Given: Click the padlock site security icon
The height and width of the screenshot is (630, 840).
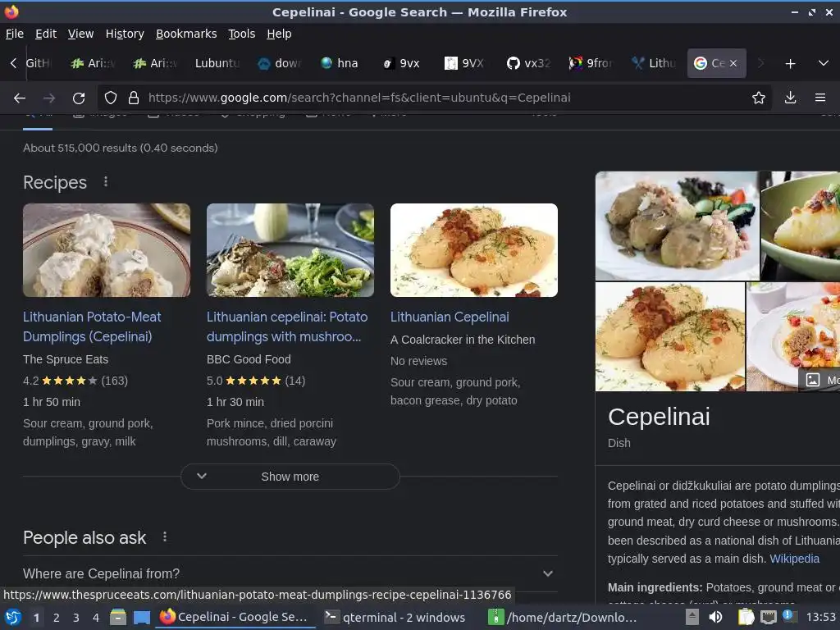Looking at the screenshot, I should click(x=134, y=98).
